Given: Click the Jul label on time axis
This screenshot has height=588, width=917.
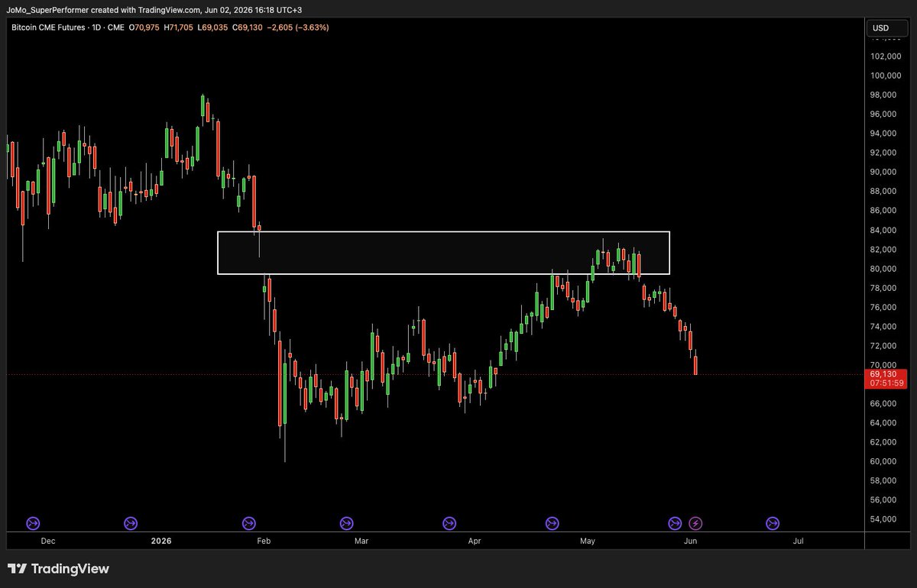Looking at the screenshot, I should [799, 541].
